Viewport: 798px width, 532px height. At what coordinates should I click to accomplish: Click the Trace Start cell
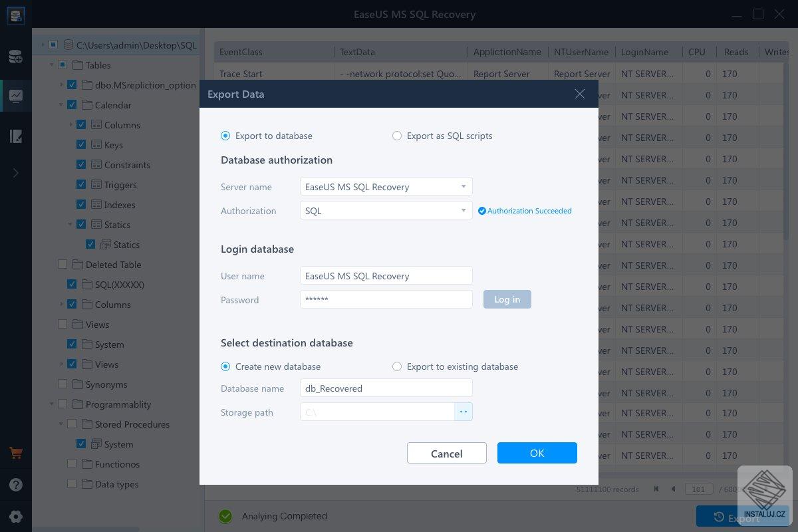click(241, 74)
